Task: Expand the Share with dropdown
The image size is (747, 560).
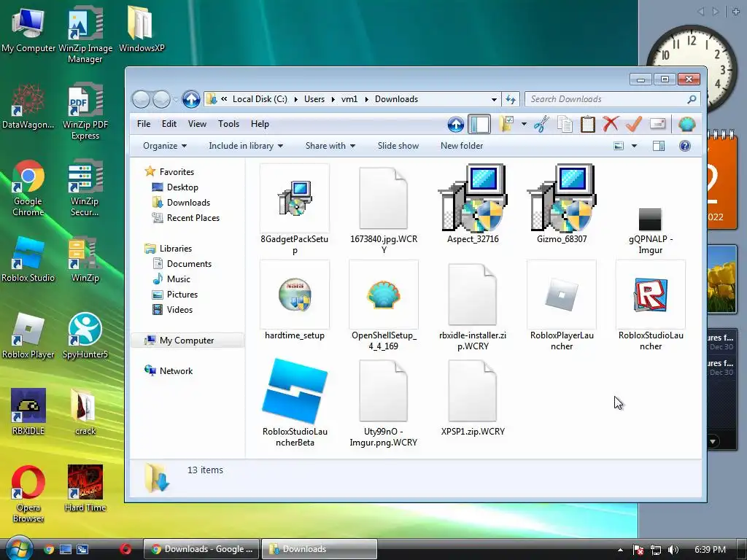Action: pyautogui.click(x=330, y=146)
